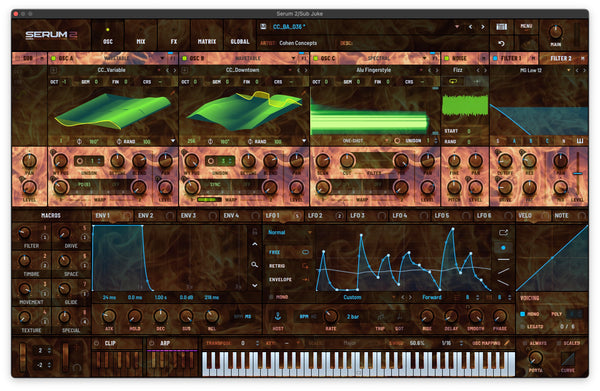Select LFO ENVELOPE trigger mode
The image size is (600, 391).
[x=289, y=279]
